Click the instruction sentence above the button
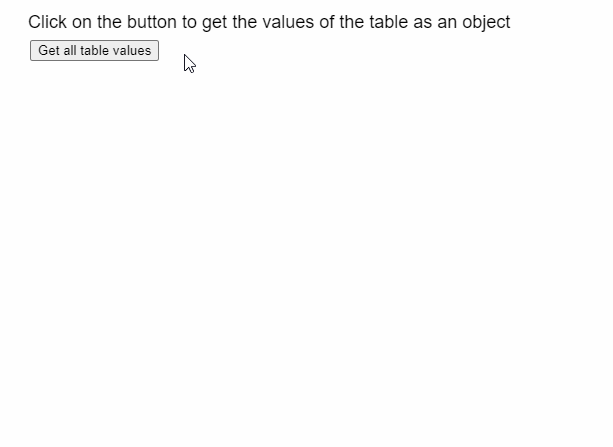613x447 pixels. (x=269, y=22)
